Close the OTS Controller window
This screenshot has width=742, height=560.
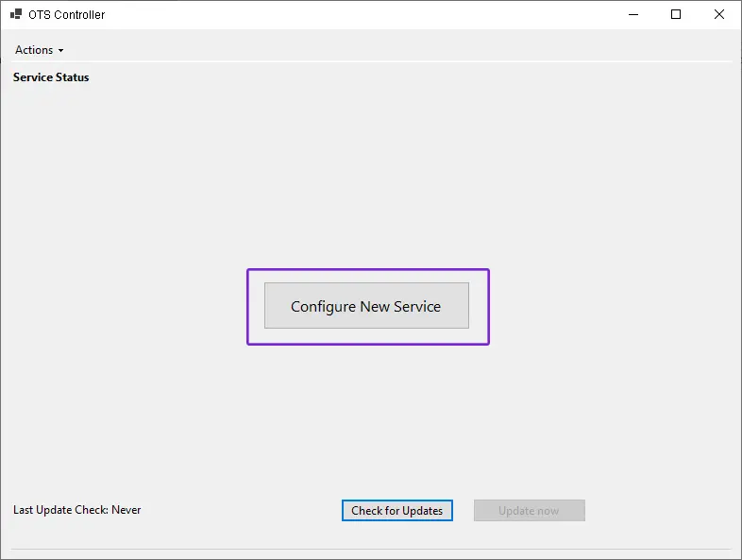719,14
